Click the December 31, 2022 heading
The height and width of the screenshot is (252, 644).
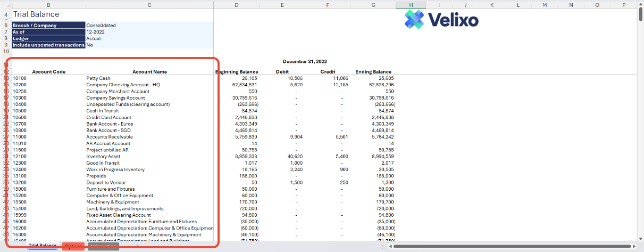pyautogui.click(x=305, y=62)
